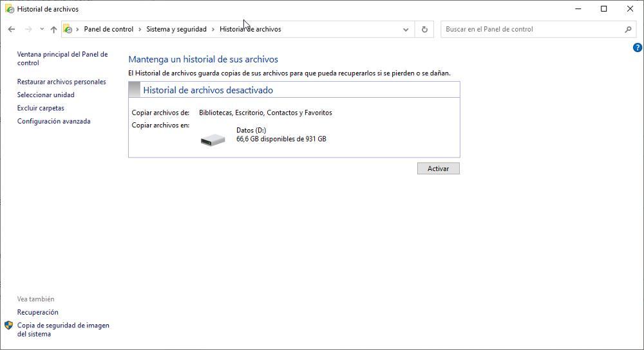The height and width of the screenshot is (350, 644).
Task: Expand the address bar history dropdown
Action: click(406, 29)
